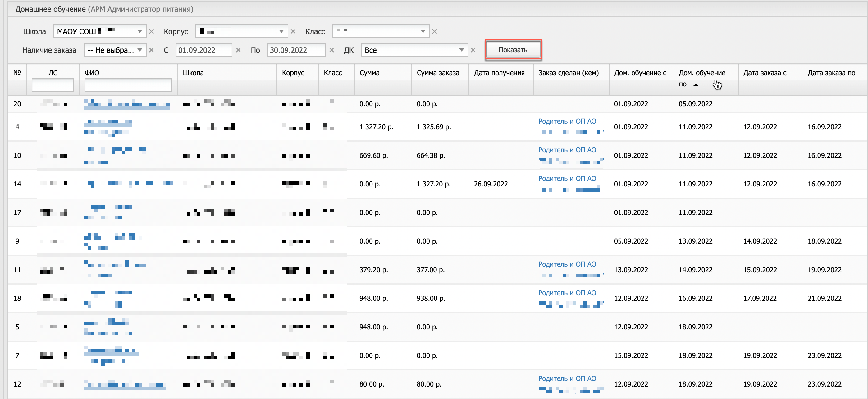Sort by the Класс column header
This screenshot has width=868, height=399.
(x=333, y=73)
